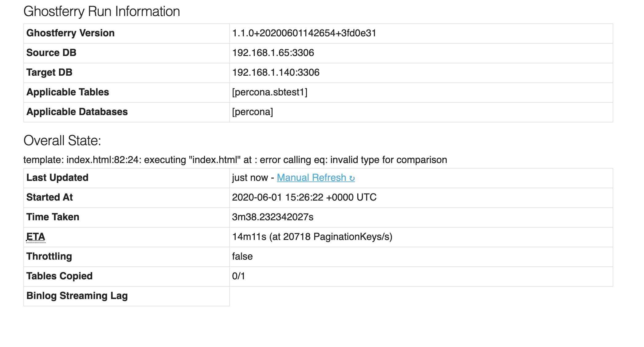
Task: Click the Started At timestamp value
Action: click(304, 197)
